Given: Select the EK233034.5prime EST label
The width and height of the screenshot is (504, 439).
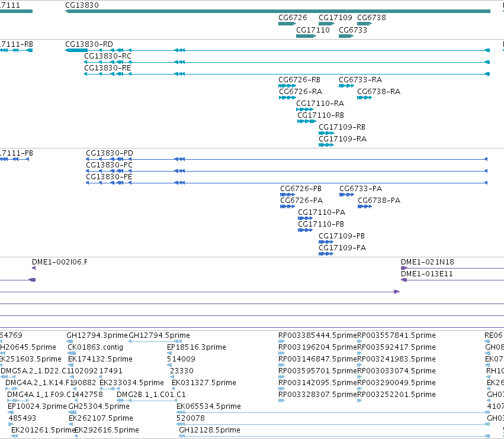Looking at the screenshot, I should click(132, 383).
